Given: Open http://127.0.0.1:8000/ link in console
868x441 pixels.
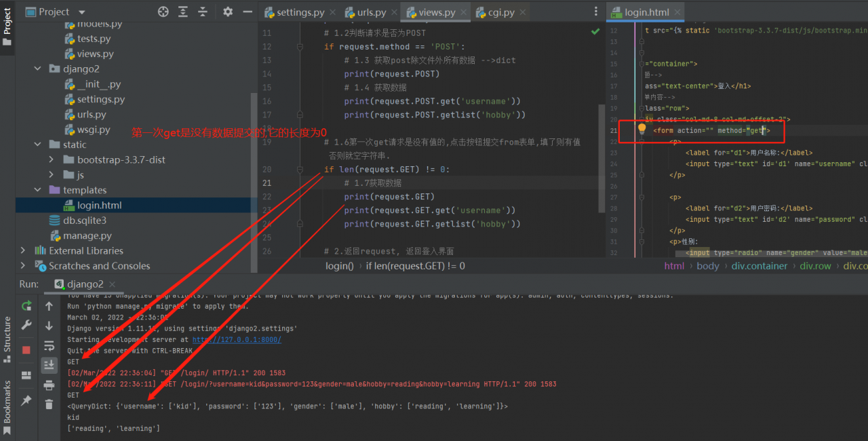Looking at the screenshot, I should point(237,339).
